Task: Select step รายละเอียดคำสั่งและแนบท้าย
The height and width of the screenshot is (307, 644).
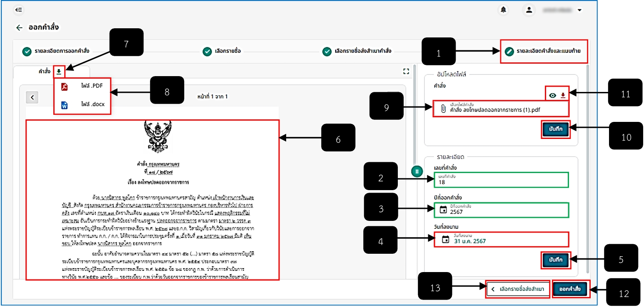Action: point(543,52)
